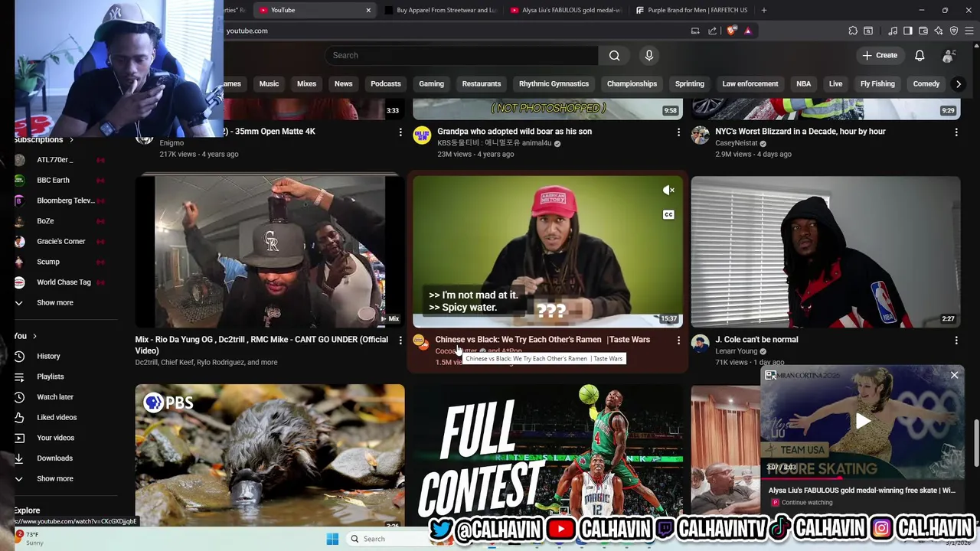This screenshot has height=551, width=980.
Task: Click the CaseyNeistat channel avatar
Action: 700,136
